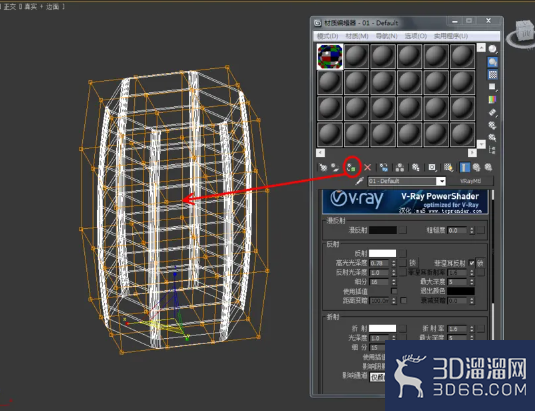The height and width of the screenshot is (411, 535).
Task: Click Put to Library icon
Action: [x=416, y=167]
